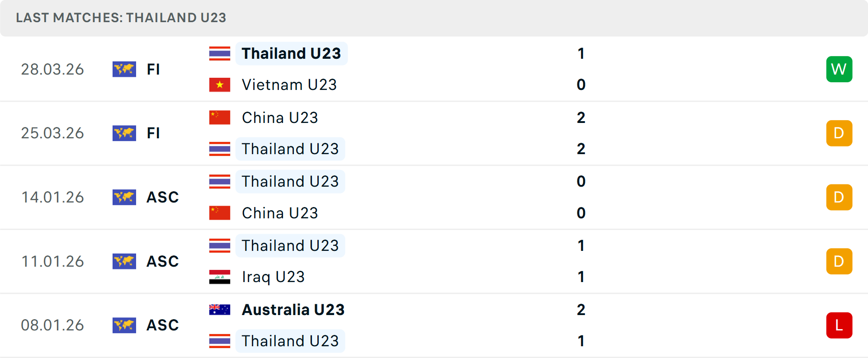Click the globe icon next to ASC on 14.01.26
Screen dimensions: 868x358
[x=124, y=197]
